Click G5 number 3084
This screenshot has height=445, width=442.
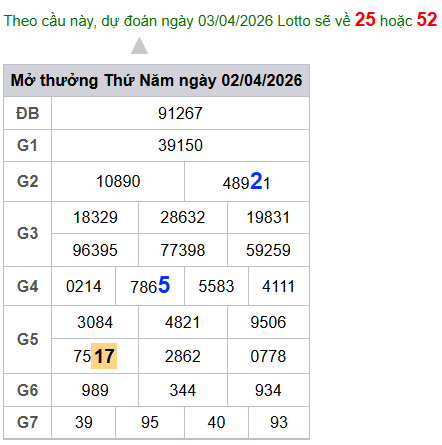pos(95,322)
